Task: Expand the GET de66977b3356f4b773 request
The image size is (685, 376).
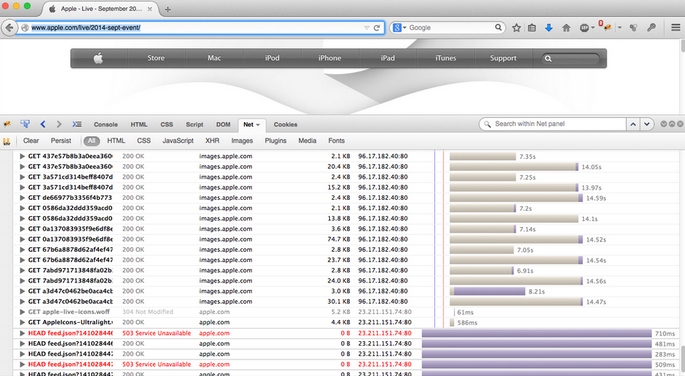Action: [22, 198]
